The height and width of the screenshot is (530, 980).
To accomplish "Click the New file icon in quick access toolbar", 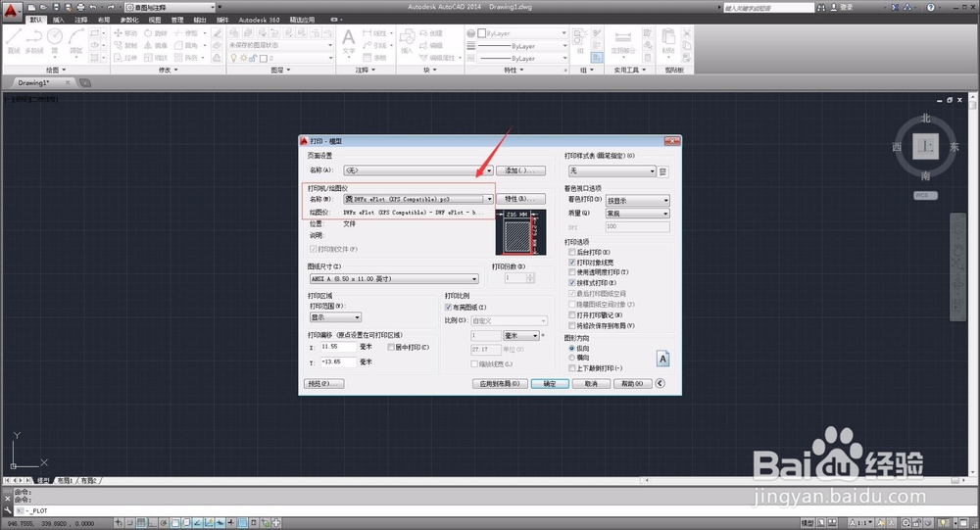I will tap(31, 7).
